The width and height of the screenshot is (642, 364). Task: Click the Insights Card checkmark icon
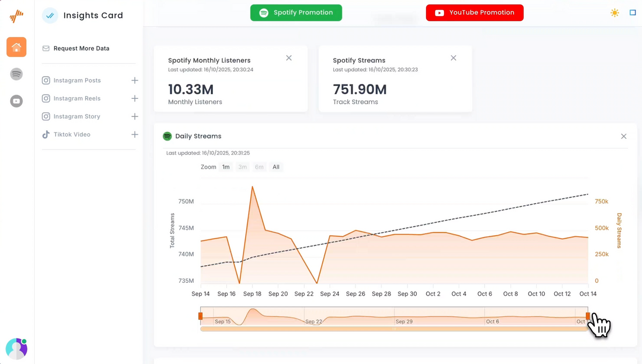point(50,16)
